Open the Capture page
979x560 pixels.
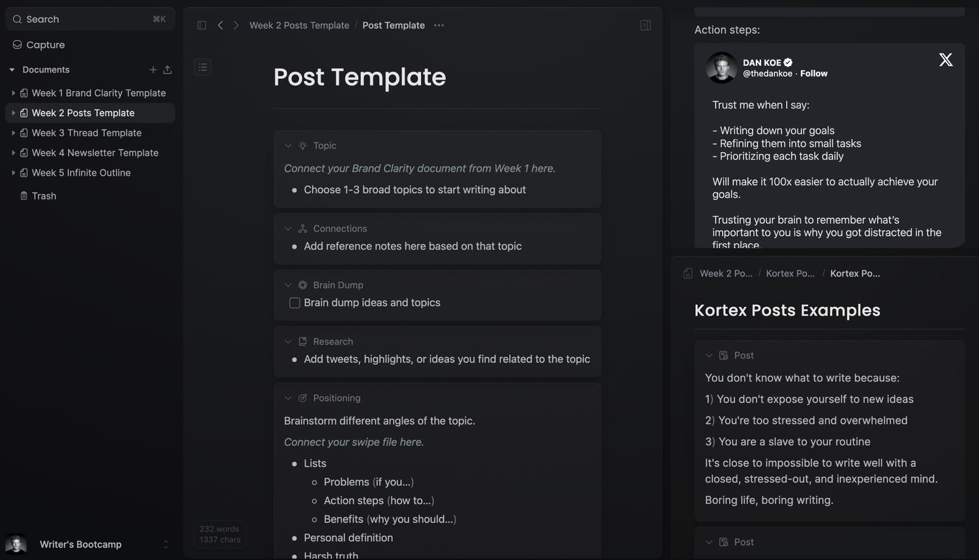45,45
